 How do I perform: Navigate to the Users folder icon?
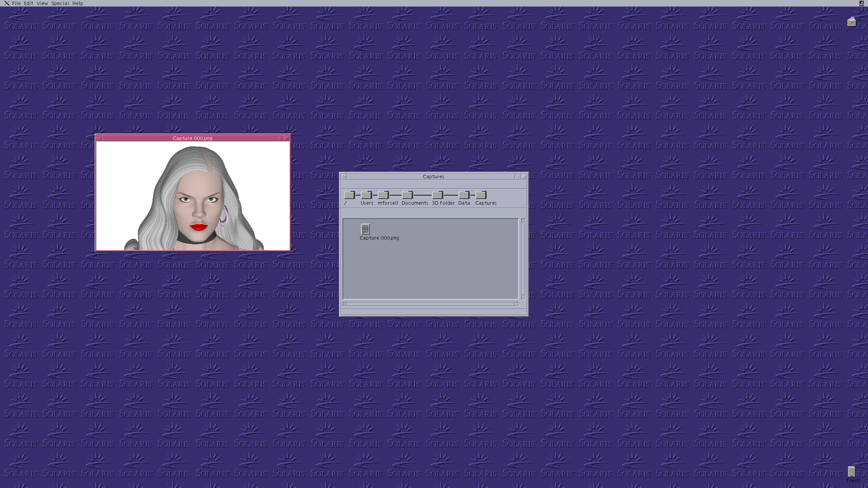pyautogui.click(x=366, y=195)
